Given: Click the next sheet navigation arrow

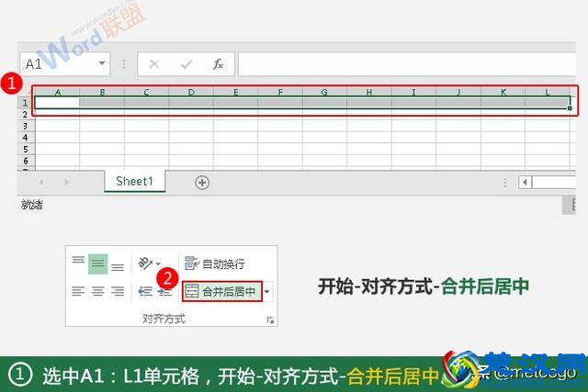Looking at the screenshot, I should click(66, 182).
